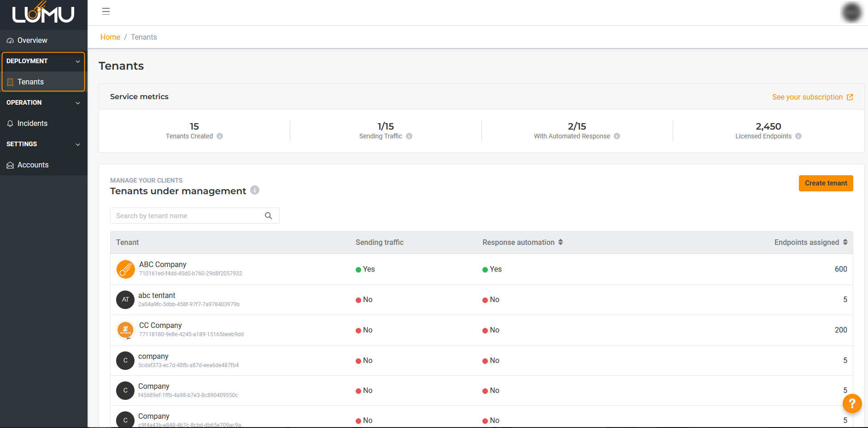Open Incidents in the sidebar

click(32, 123)
